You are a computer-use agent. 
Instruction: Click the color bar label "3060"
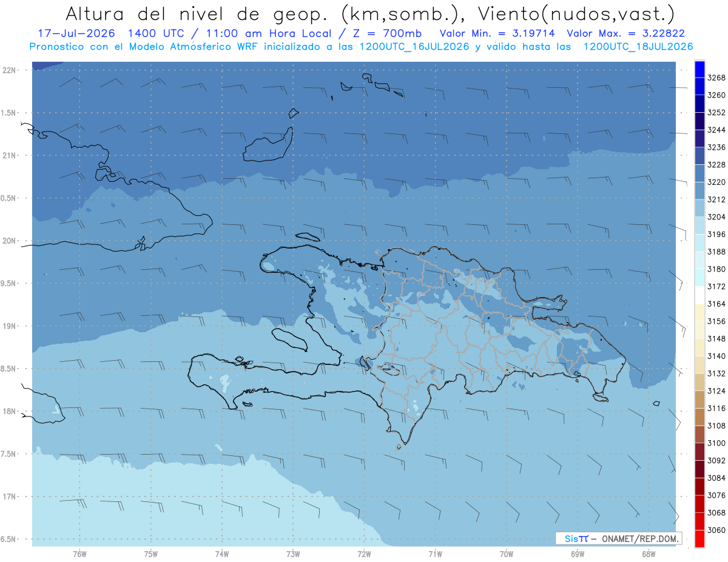(x=716, y=530)
